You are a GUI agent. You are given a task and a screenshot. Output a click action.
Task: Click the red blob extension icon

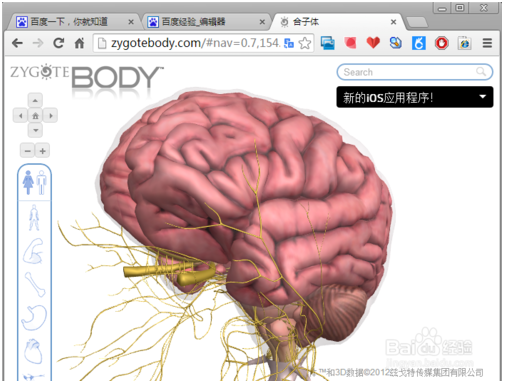tap(350, 43)
